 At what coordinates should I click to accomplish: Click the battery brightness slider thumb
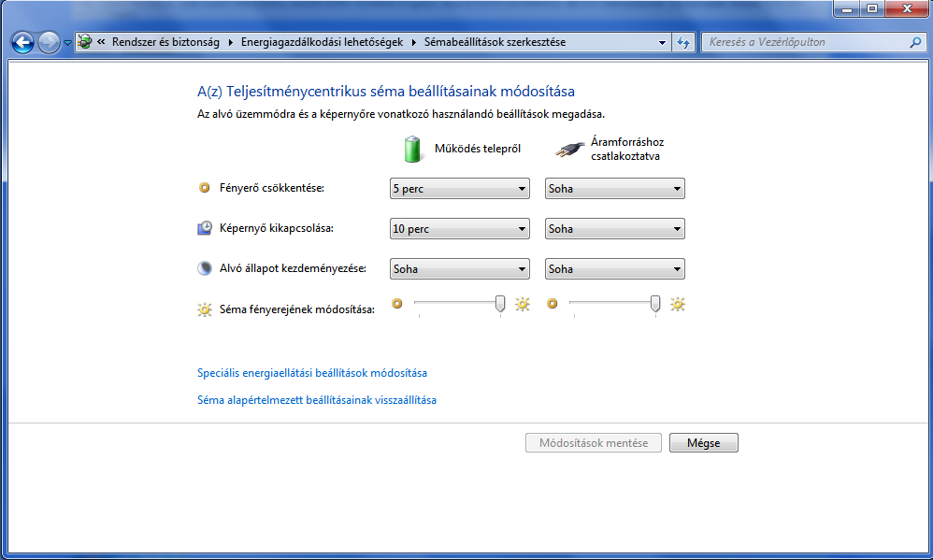pos(500,303)
